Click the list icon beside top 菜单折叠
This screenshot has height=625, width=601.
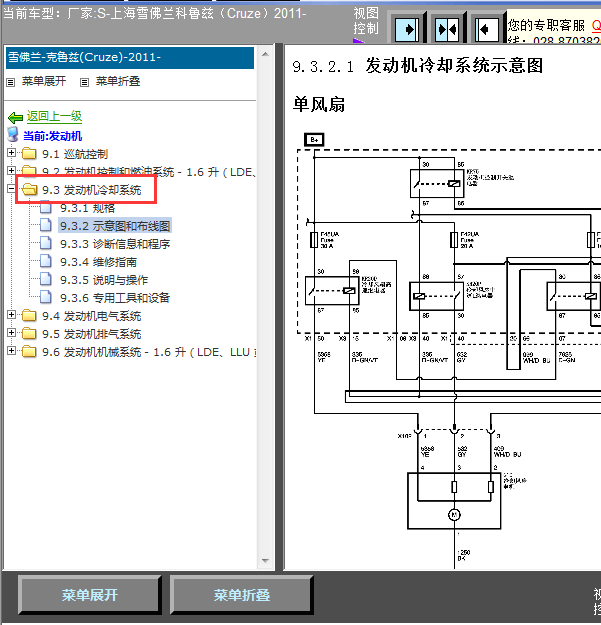(x=84, y=83)
